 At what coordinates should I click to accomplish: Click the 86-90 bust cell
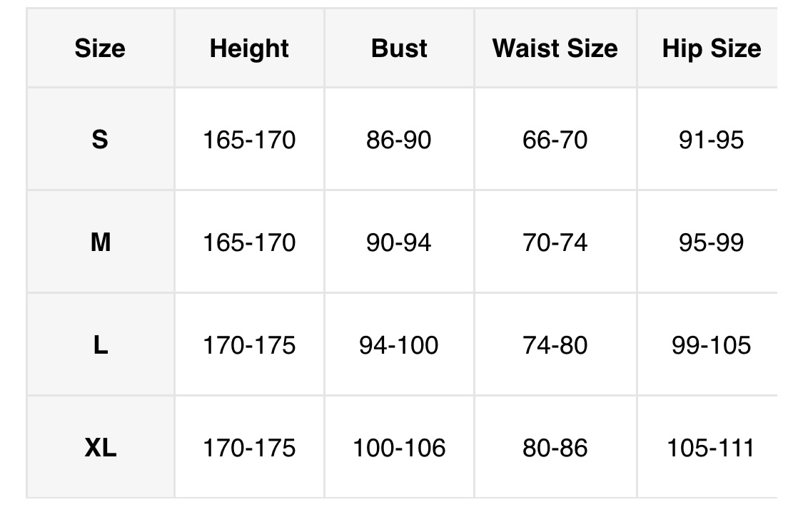click(399, 140)
